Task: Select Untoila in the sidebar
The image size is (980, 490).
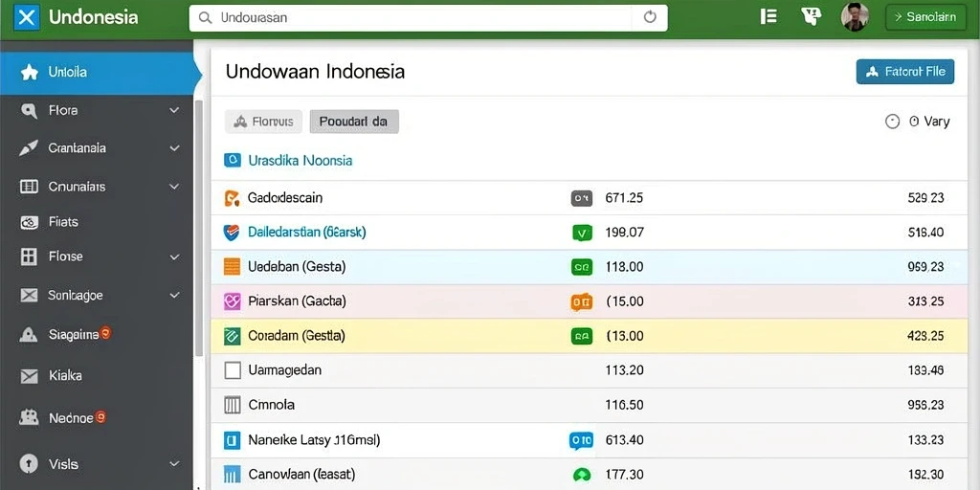Action: coord(97,73)
